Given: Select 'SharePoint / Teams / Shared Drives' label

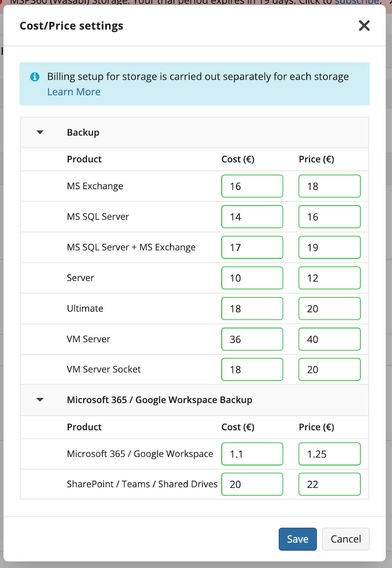Looking at the screenshot, I should coord(142,484).
